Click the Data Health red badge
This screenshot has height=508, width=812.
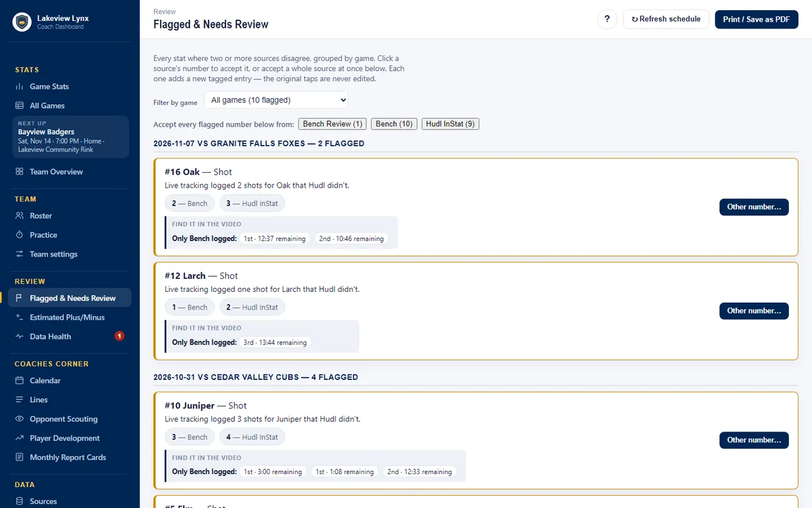click(x=119, y=336)
